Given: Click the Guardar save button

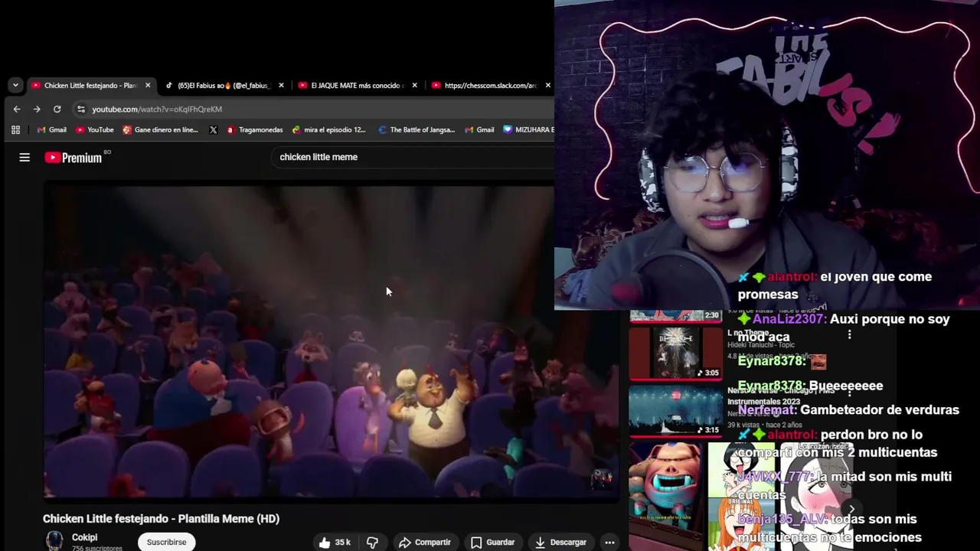Looking at the screenshot, I should [492, 543].
